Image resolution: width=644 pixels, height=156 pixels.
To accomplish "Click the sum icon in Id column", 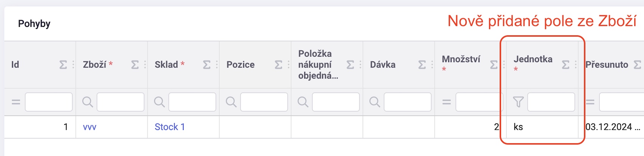I will pyautogui.click(x=63, y=65).
